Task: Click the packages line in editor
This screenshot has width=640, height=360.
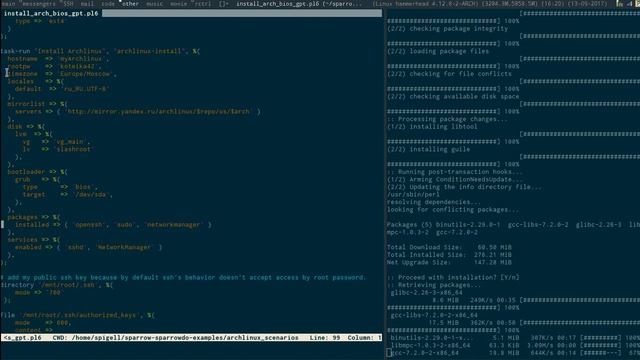Action: 33,217
